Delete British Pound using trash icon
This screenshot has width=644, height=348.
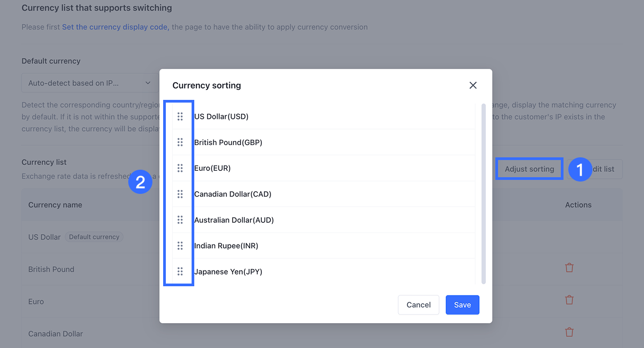[569, 267]
